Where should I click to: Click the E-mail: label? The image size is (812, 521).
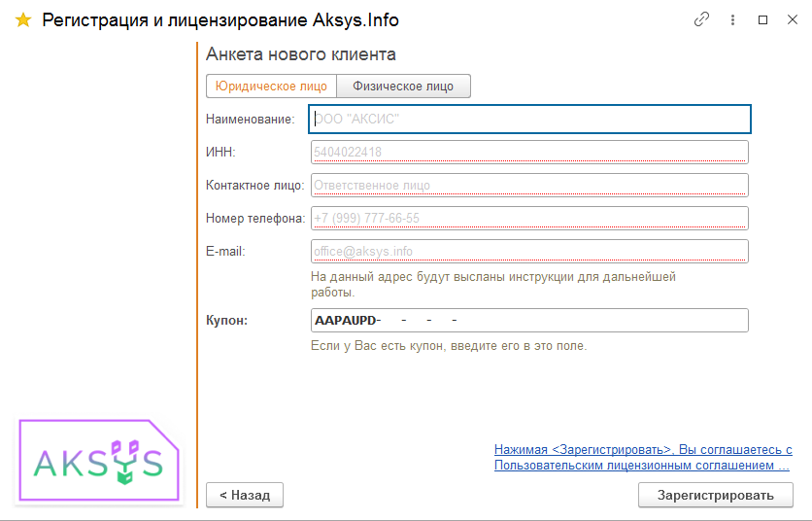tap(225, 252)
